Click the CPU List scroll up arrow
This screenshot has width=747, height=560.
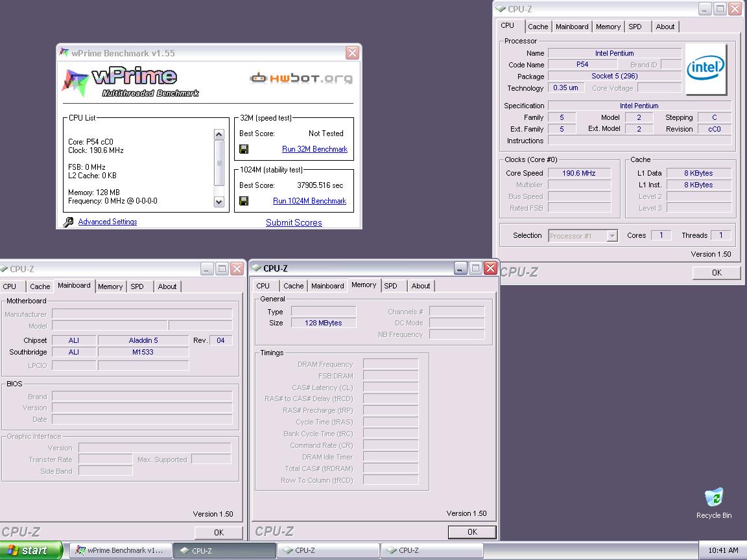[219, 134]
